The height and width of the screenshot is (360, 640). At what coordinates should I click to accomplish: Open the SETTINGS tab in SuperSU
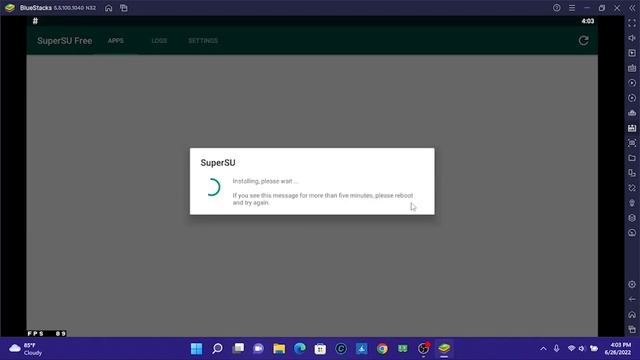203,41
